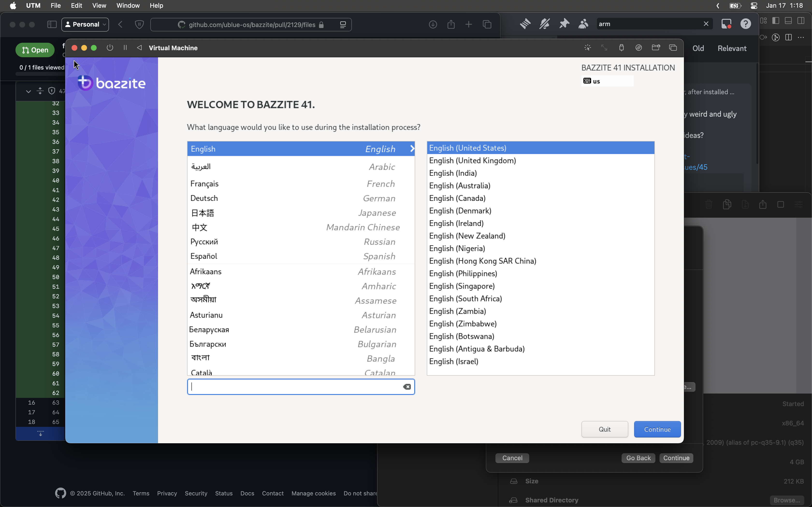Click the resize display icon
812x507 pixels.
point(604,48)
